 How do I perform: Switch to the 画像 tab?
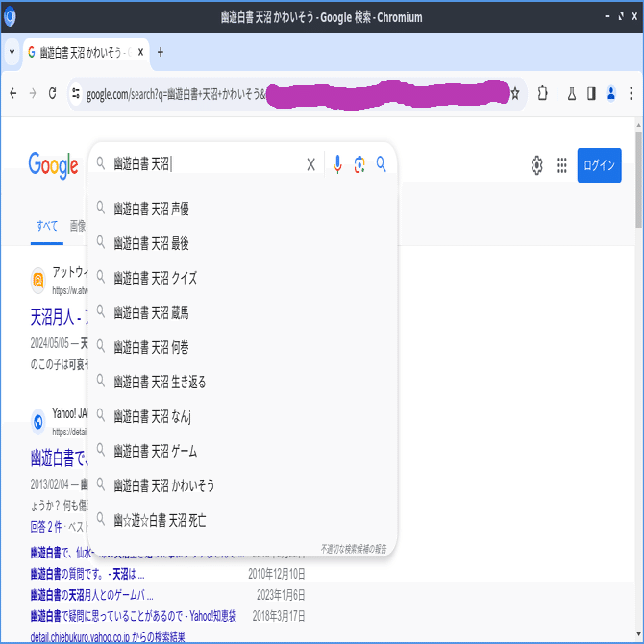click(x=78, y=226)
